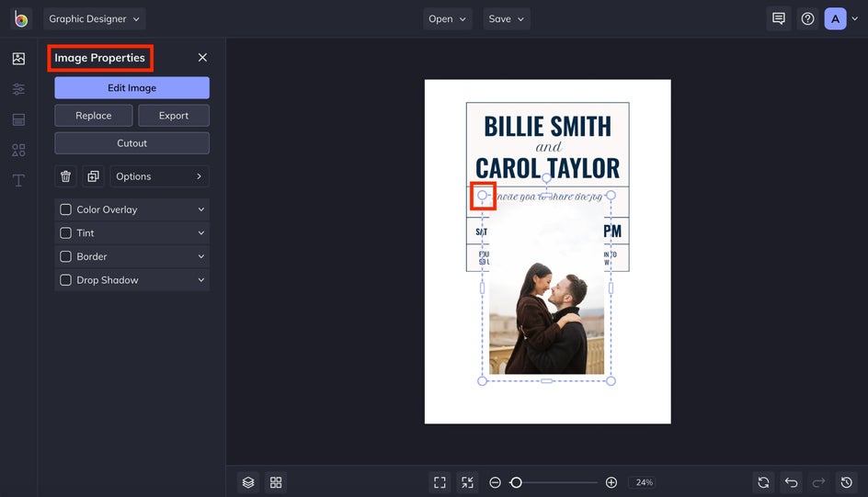Click the undo arrow icon
Screen dimensions: 868x497
(x=792, y=482)
